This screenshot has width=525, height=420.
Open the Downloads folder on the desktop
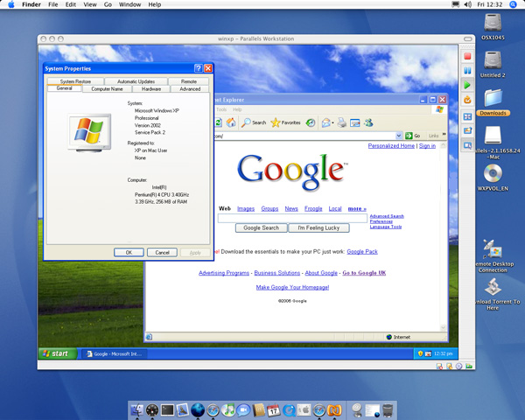[x=493, y=102]
